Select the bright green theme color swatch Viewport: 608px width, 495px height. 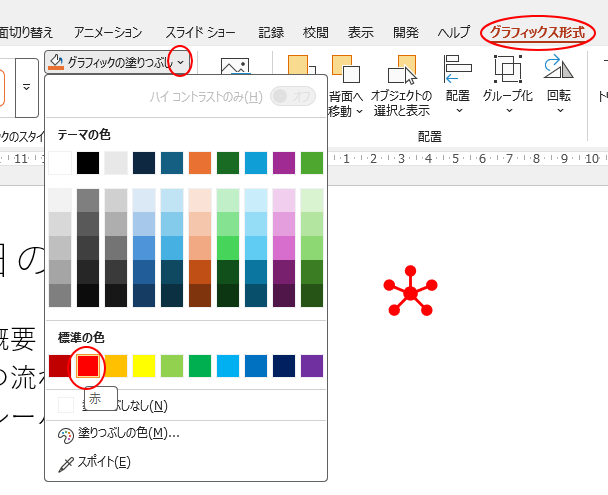[312, 163]
